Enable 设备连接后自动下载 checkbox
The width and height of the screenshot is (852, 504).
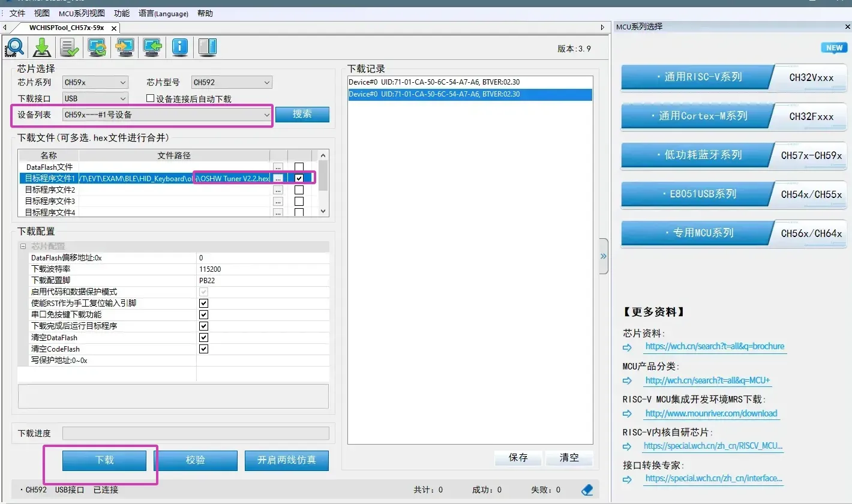pyautogui.click(x=151, y=98)
